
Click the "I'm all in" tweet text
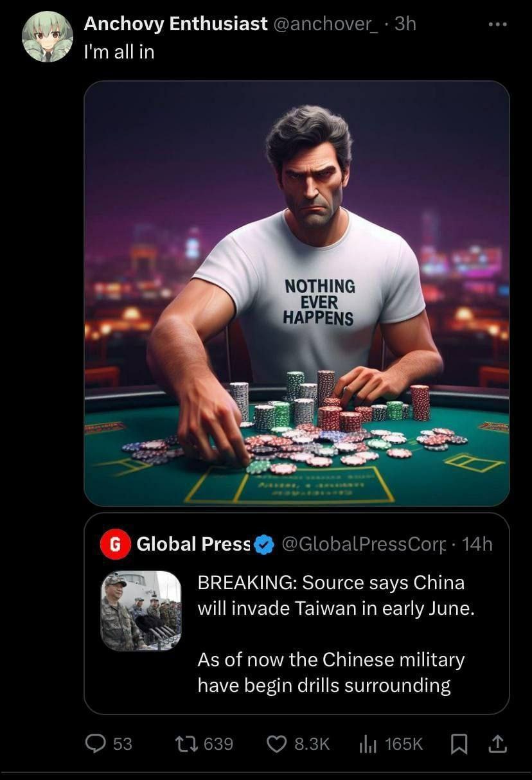[120, 52]
